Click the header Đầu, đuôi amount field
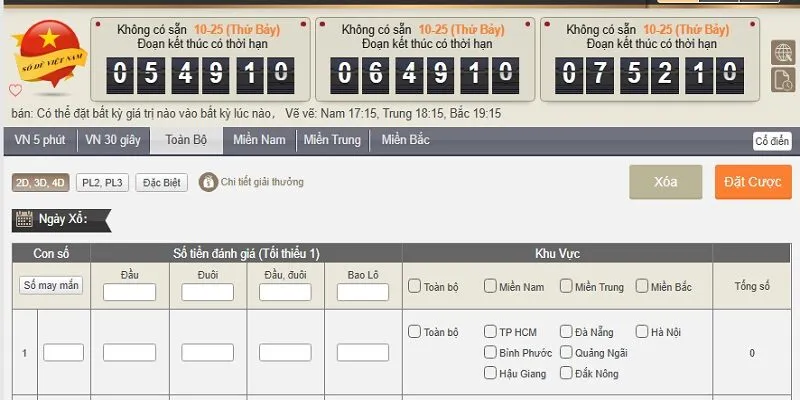 285,292
